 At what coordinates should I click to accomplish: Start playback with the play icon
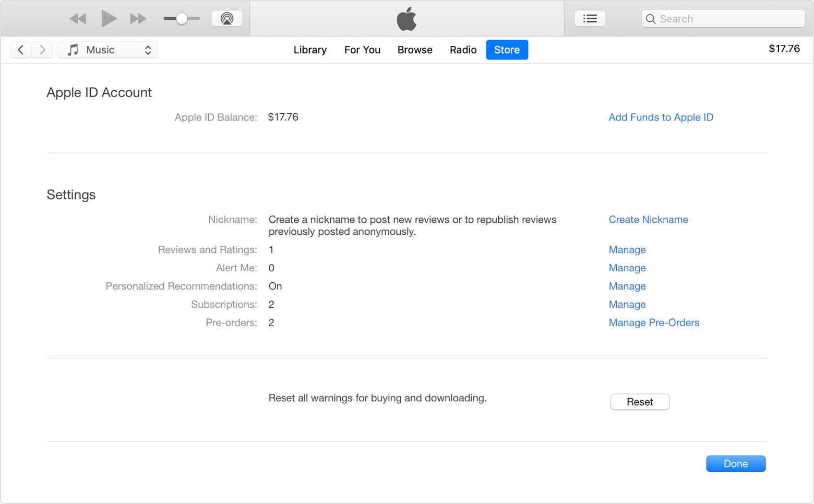coord(109,19)
